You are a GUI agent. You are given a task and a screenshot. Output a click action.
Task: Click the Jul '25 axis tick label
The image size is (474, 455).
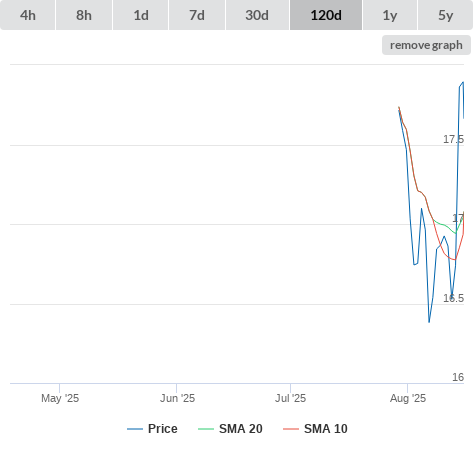click(x=290, y=398)
